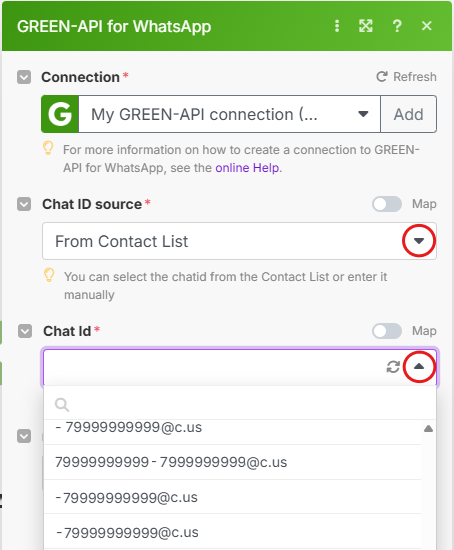Collapse the Chat Id dropdown with up arrow

click(x=419, y=367)
